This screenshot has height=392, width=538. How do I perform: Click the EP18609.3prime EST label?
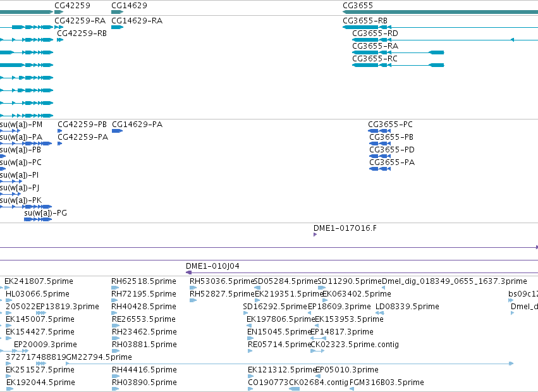coord(339,307)
